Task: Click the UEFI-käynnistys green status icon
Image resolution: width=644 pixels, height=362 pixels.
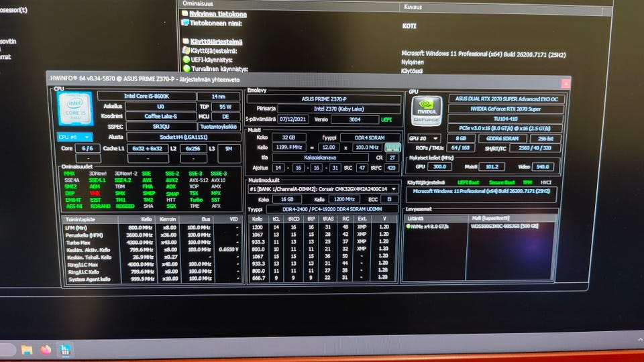Action: (x=186, y=60)
